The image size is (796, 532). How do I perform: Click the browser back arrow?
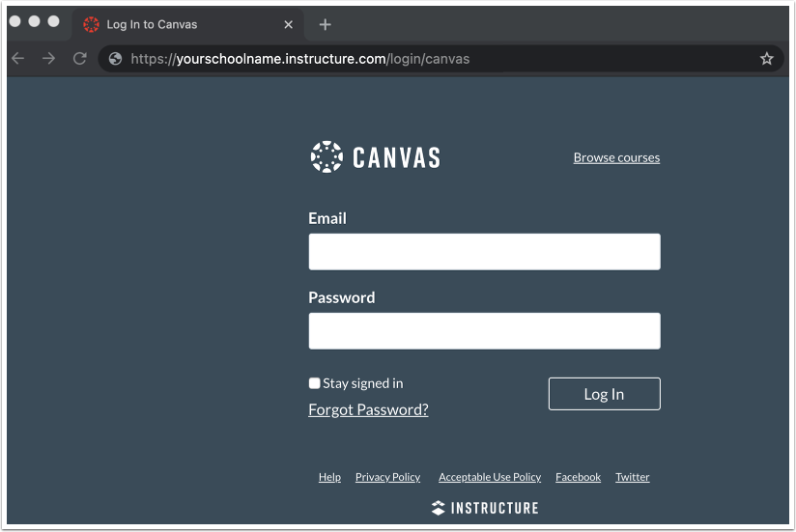[18, 58]
